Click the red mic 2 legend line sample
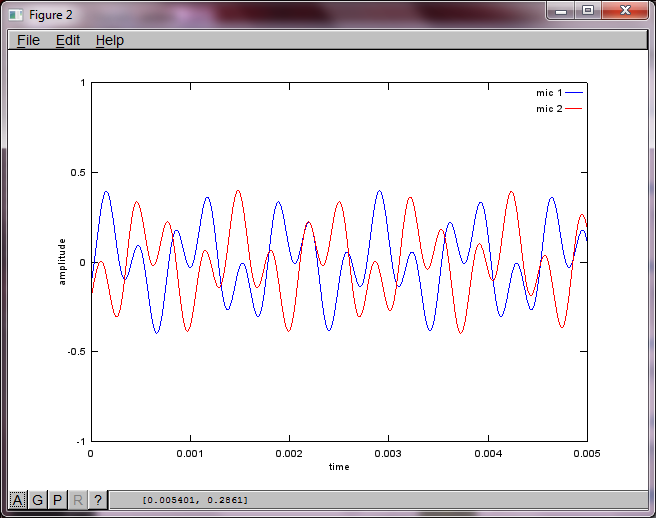The height and width of the screenshot is (518, 656). click(x=574, y=108)
